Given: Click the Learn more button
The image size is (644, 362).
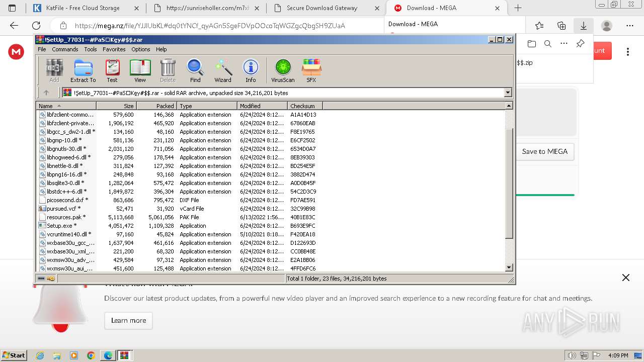Looking at the screenshot, I should pyautogui.click(x=128, y=320).
